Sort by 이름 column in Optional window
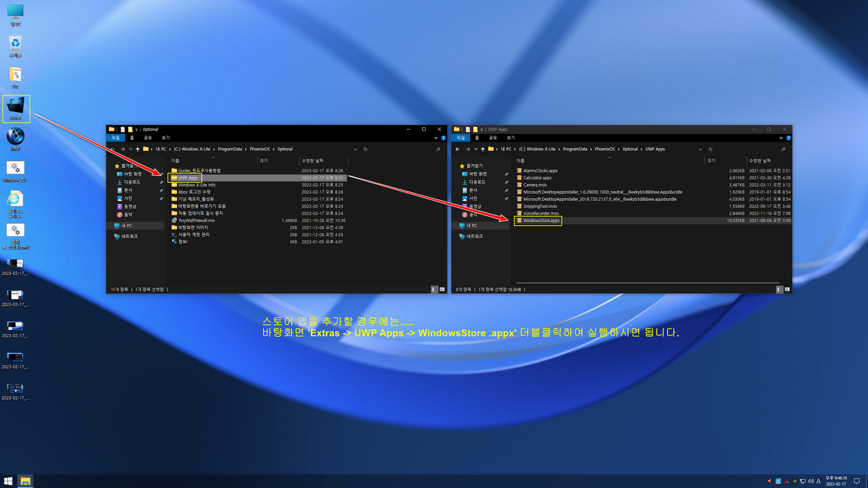 click(x=213, y=161)
